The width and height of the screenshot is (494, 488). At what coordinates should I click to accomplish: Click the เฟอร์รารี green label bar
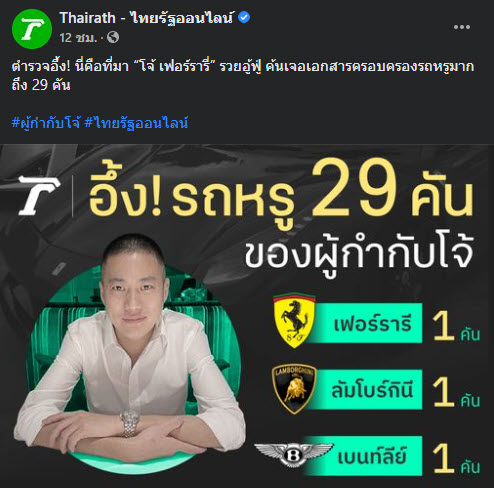point(364,323)
